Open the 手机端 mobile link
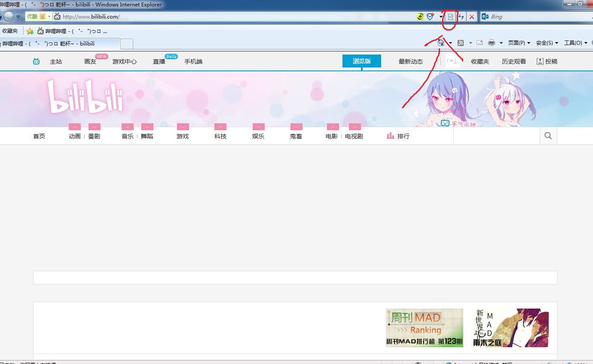The image size is (593, 364). pyautogui.click(x=193, y=61)
